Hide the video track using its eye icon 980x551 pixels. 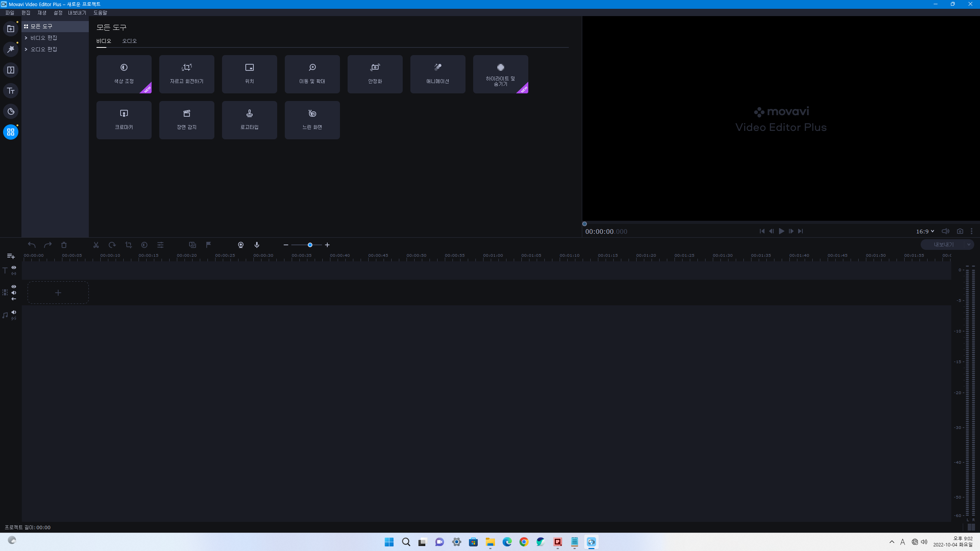14,287
